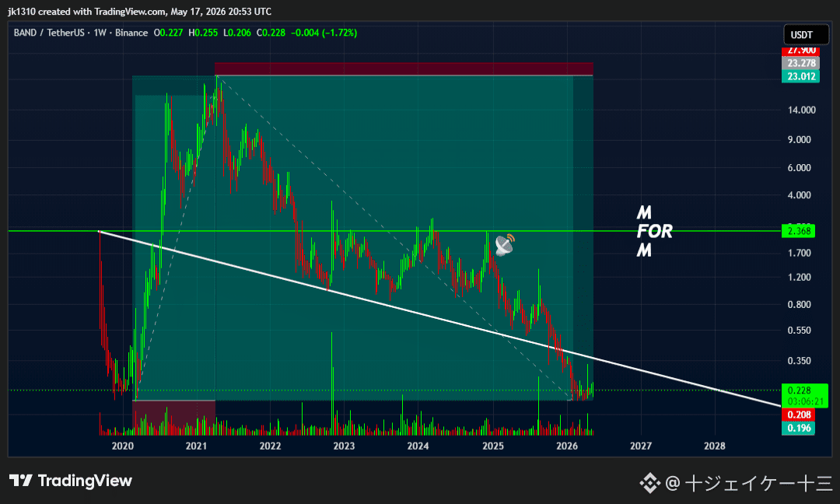Select the red 0.208 price label

[x=798, y=415]
